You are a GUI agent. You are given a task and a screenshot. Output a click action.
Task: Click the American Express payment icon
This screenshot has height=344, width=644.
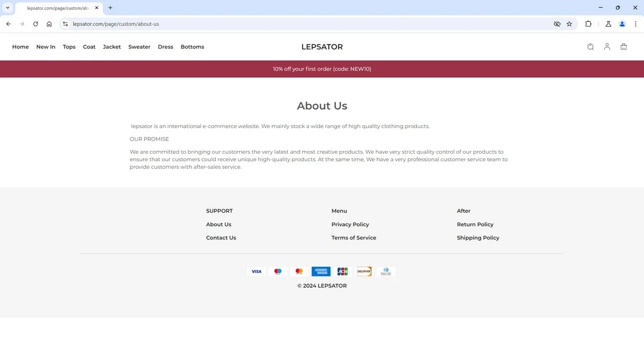[x=321, y=271]
